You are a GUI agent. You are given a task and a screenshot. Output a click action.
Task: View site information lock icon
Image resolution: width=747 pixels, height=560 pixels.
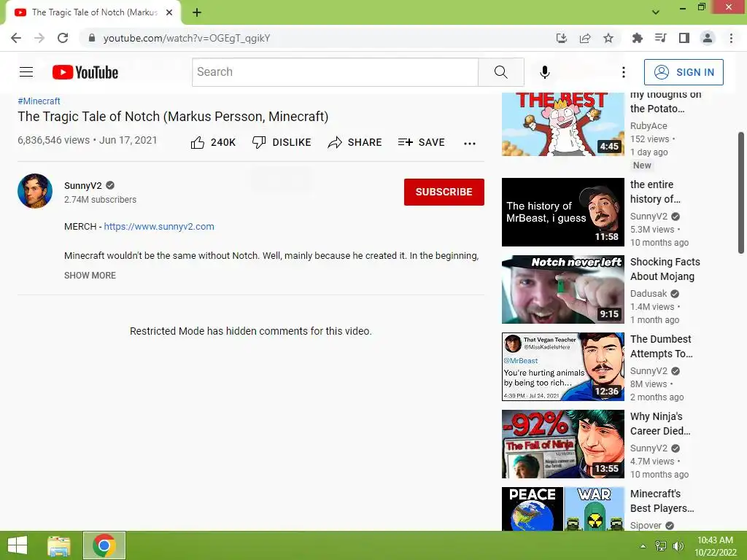[92, 38]
